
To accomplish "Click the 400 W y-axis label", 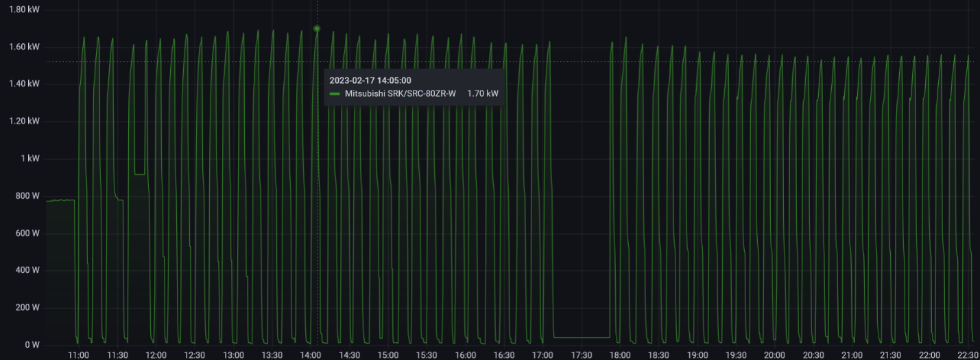I will coord(27,270).
